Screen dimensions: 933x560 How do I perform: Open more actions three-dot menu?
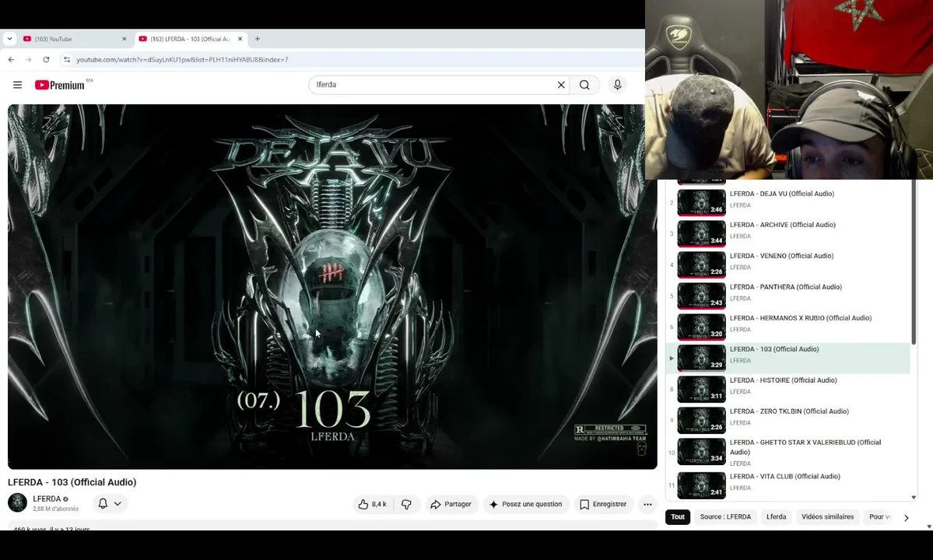[x=647, y=504]
